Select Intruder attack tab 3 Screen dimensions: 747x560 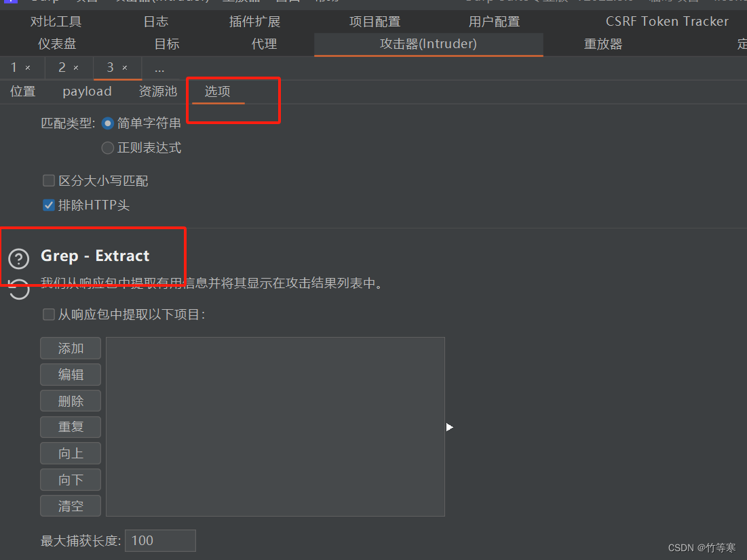tap(110, 68)
